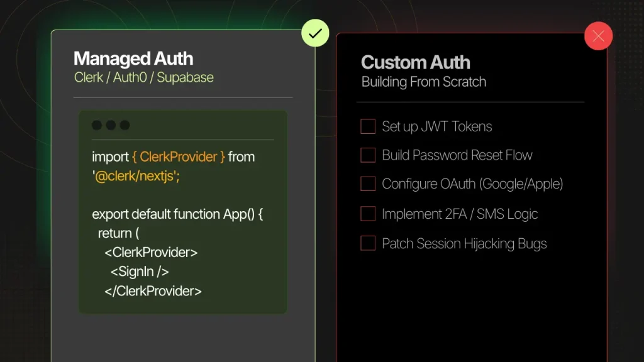Image resolution: width=644 pixels, height=362 pixels.
Task: Tick the Configure OAuth (Google/Apple) checkbox
Action: [x=368, y=184]
